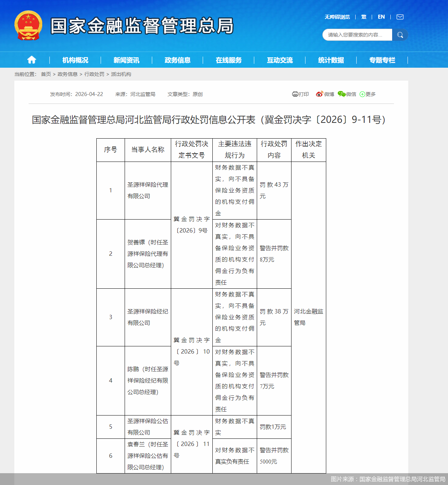Open 行政处罚 from the breadcrumb
The height and width of the screenshot is (485, 448).
pyautogui.click(x=94, y=74)
